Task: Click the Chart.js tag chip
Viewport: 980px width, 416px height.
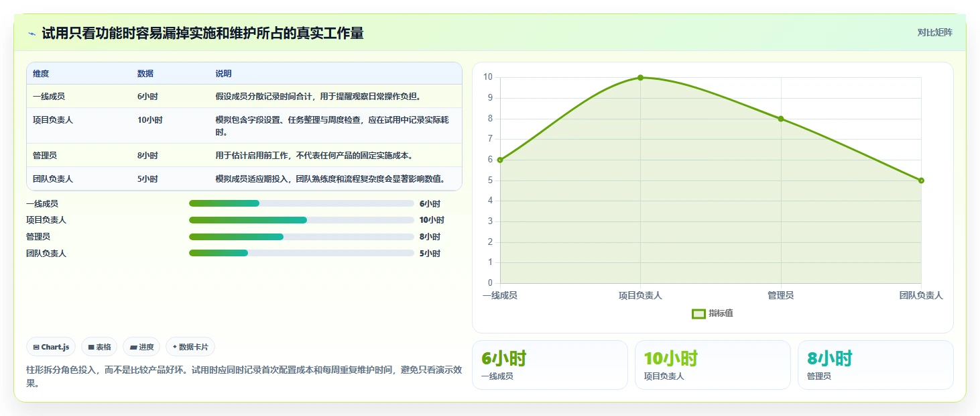Action: (x=52, y=347)
